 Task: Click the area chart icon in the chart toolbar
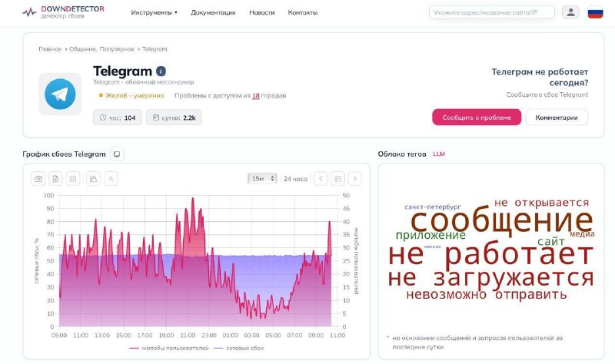point(93,179)
